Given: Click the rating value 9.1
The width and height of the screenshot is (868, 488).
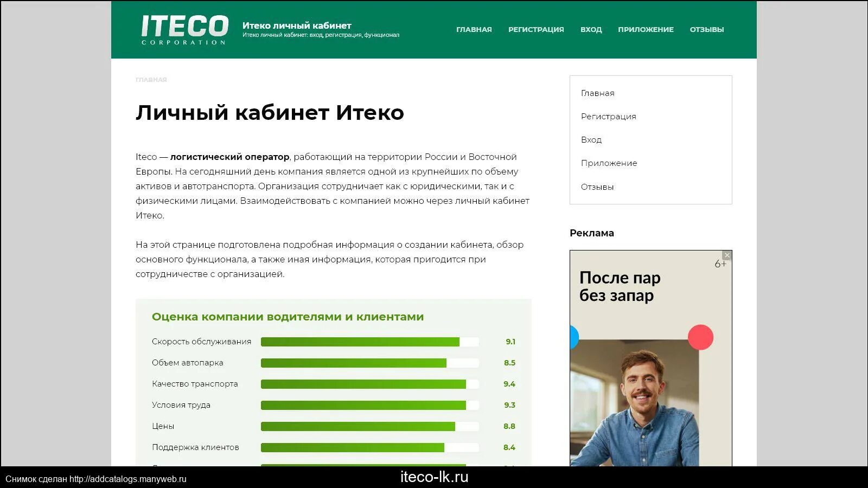Looking at the screenshot, I should coord(510,342).
